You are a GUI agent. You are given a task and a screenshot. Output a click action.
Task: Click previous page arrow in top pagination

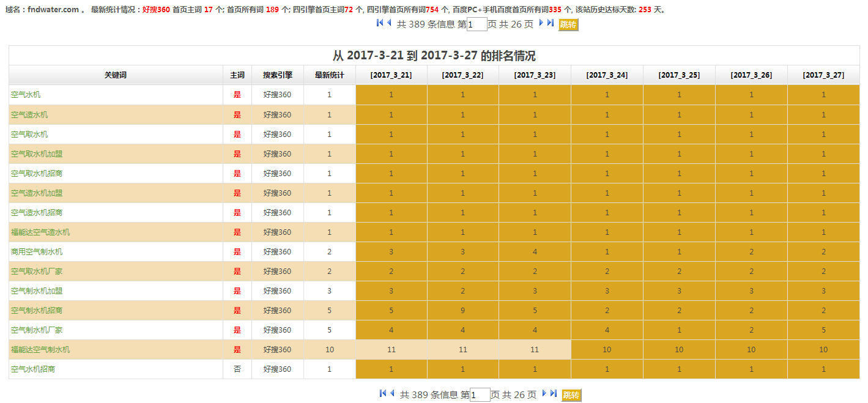(389, 23)
